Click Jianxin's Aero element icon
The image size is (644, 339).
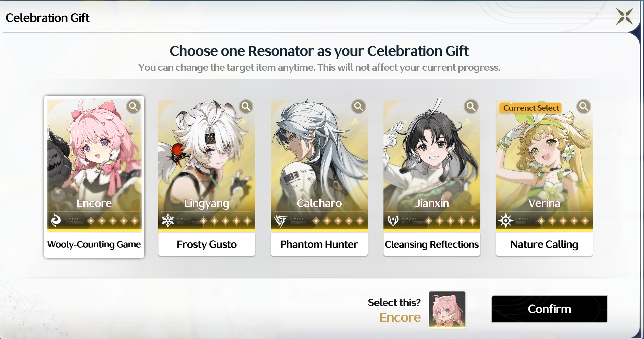(393, 220)
